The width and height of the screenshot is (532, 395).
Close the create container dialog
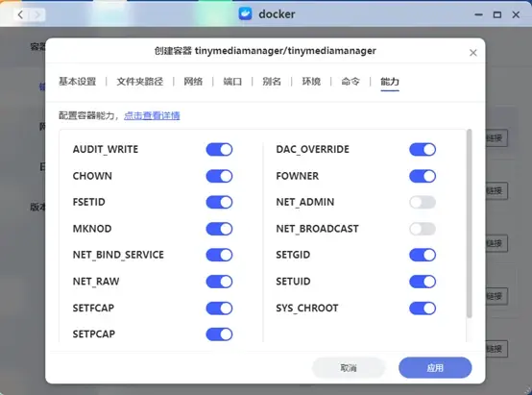pos(473,53)
